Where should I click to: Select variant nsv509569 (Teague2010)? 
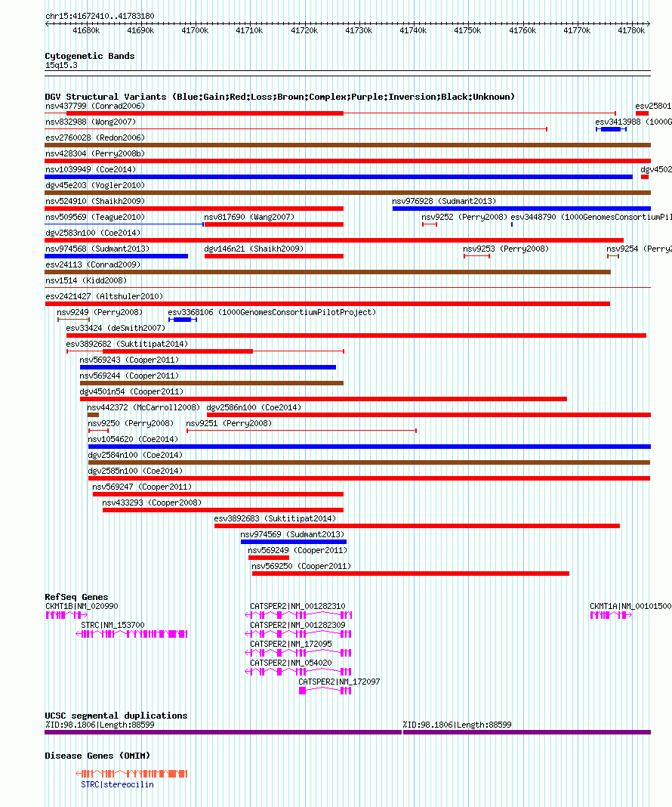click(x=95, y=217)
